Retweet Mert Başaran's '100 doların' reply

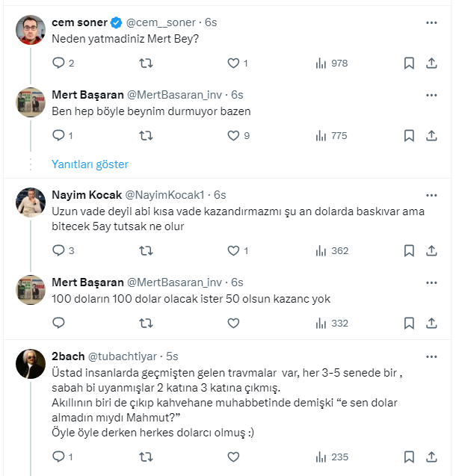click(147, 324)
